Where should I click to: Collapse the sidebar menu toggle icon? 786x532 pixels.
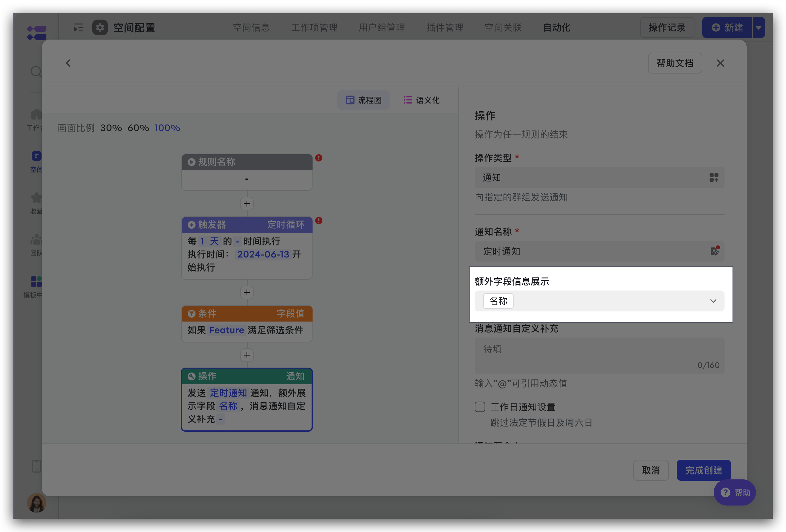coord(78,27)
